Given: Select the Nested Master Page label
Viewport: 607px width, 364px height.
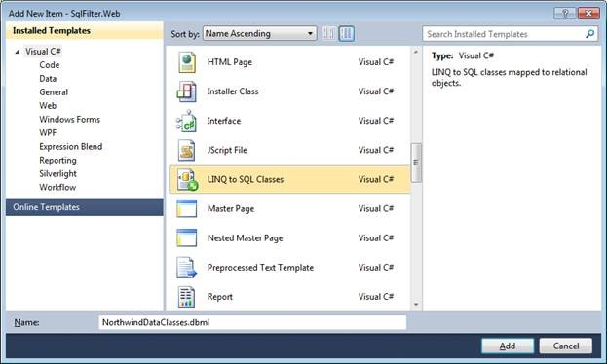Looking at the screenshot, I should [246, 238].
